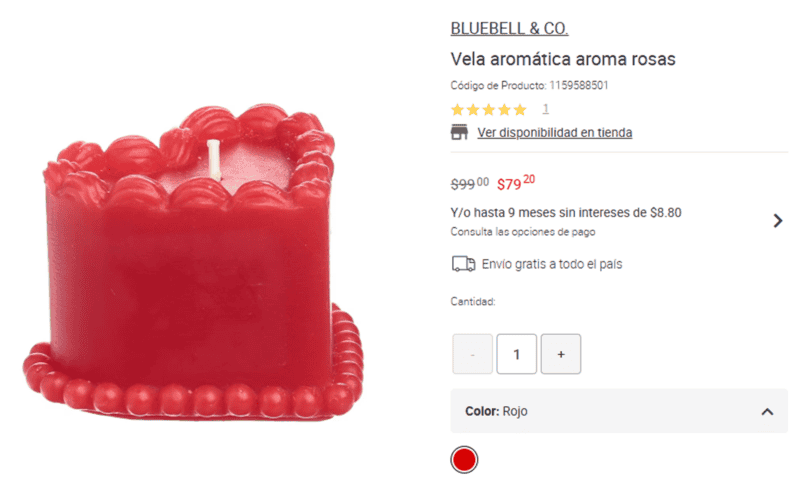Click the product code 1159588501
The width and height of the screenshot is (800, 479).
click(579, 85)
